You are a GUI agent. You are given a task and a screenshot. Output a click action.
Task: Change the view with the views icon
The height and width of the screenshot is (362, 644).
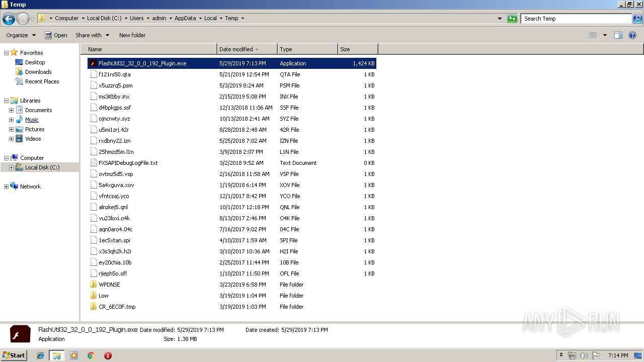pos(593,35)
